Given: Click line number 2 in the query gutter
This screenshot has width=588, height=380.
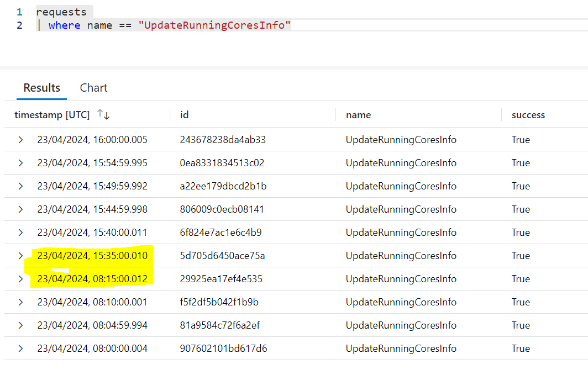Looking at the screenshot, I should pos(19,25).
